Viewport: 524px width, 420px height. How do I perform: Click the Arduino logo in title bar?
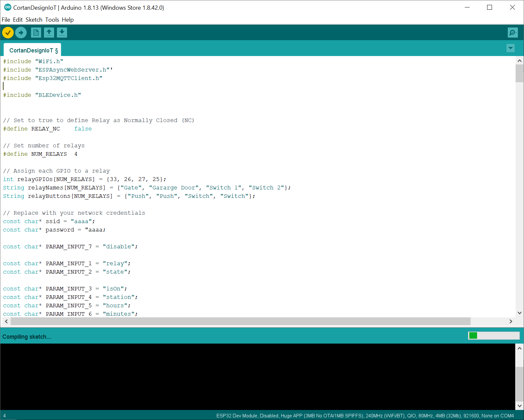7,7
